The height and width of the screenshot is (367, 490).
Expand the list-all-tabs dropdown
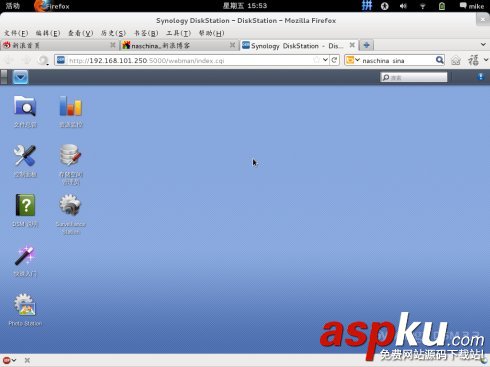click(x=483, y=44)
